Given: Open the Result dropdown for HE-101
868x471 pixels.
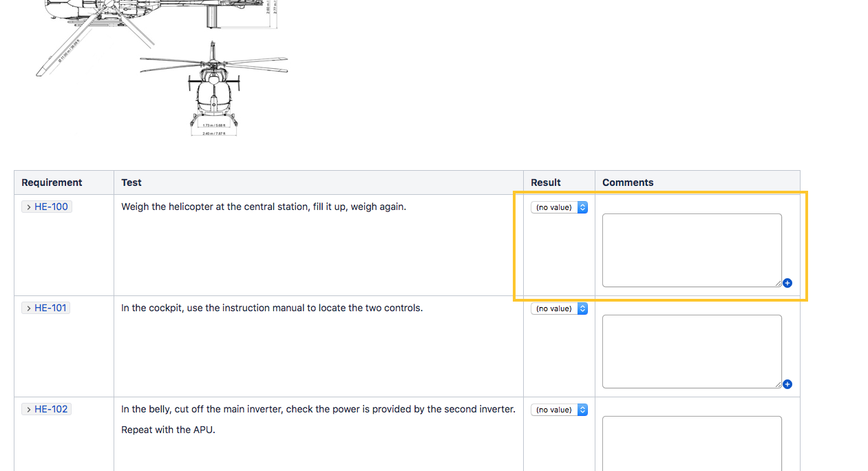Looking at the screenshot, I should [x=559, y=308].
